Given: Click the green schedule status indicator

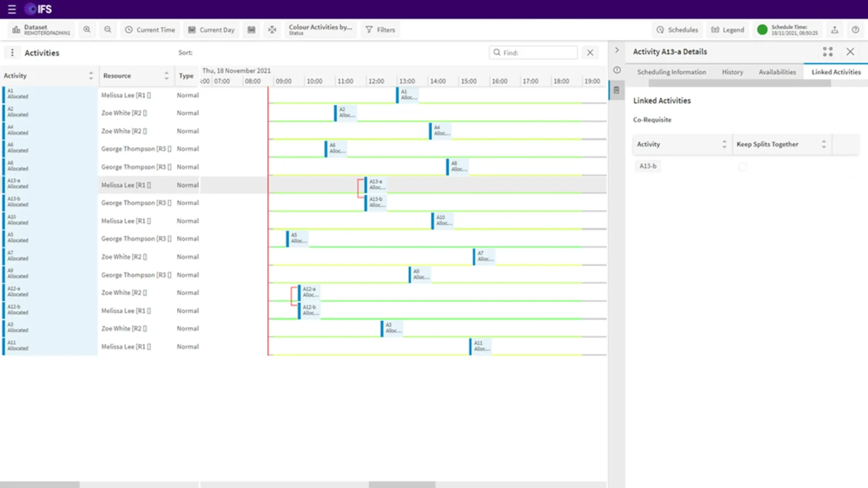Looking at the screenshot, I should 762,30.
